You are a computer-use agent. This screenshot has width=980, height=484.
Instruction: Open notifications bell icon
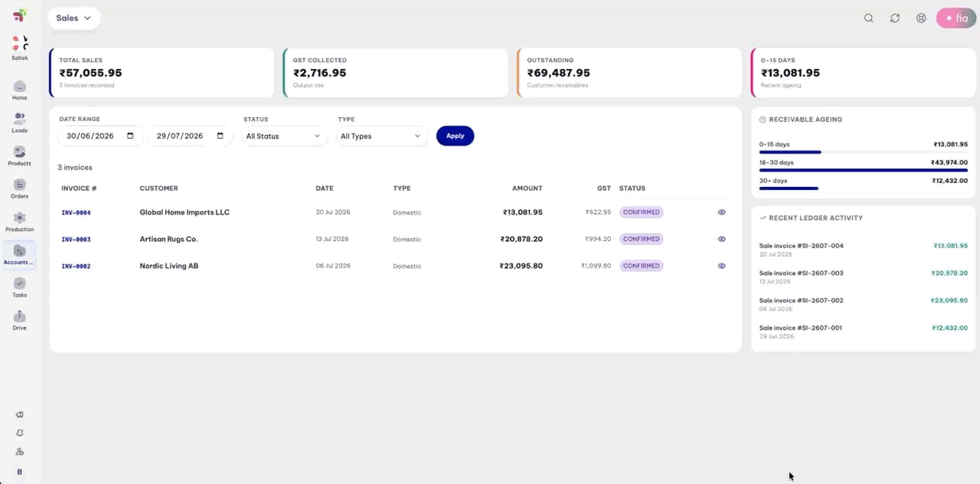click(x=20, y=433)
